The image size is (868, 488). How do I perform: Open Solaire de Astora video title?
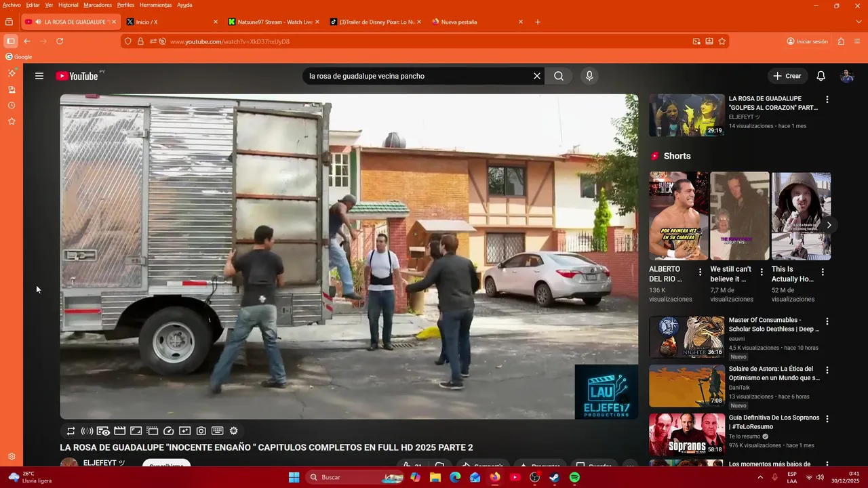(774, 373)
